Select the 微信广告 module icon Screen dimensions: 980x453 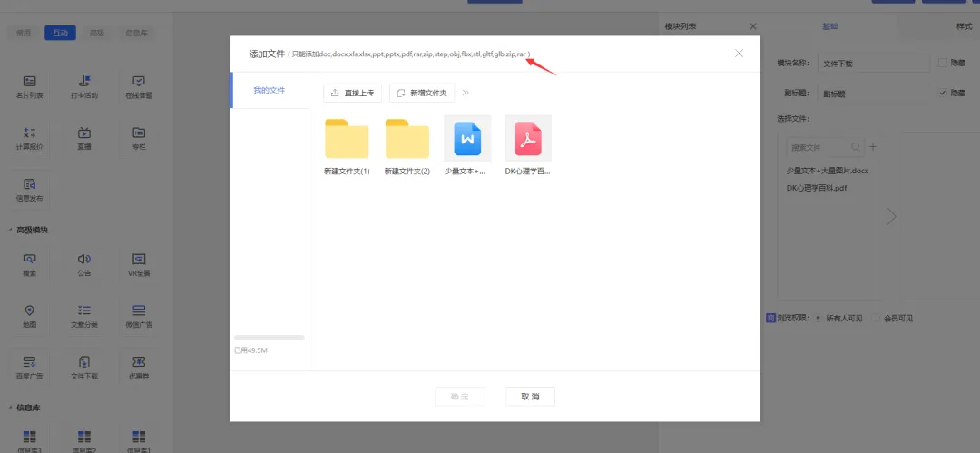(x=139, y=310)
